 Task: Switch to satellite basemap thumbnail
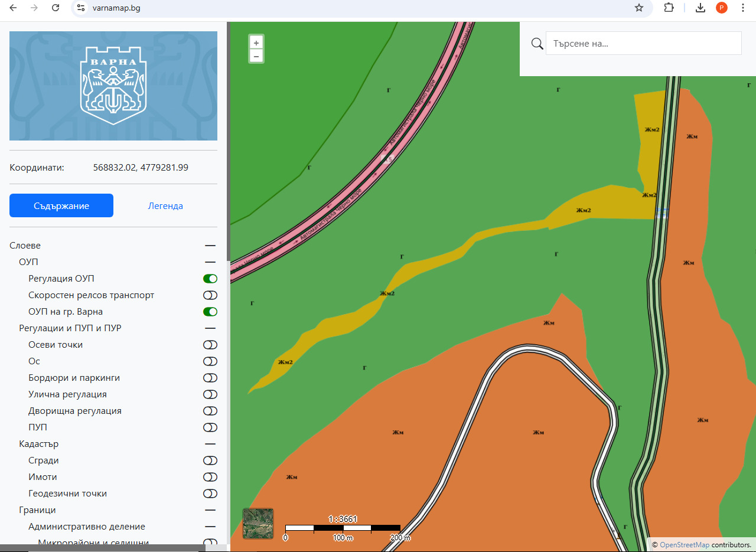tap(258, 524)
